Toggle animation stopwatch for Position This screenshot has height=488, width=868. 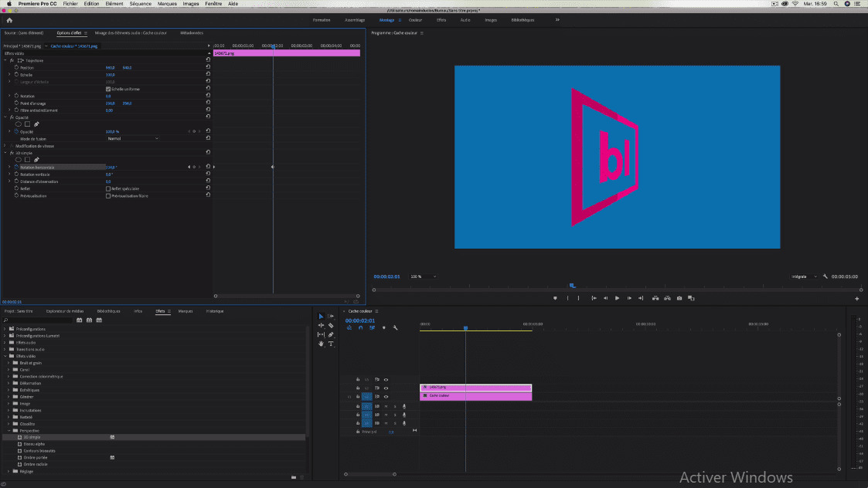16,67
